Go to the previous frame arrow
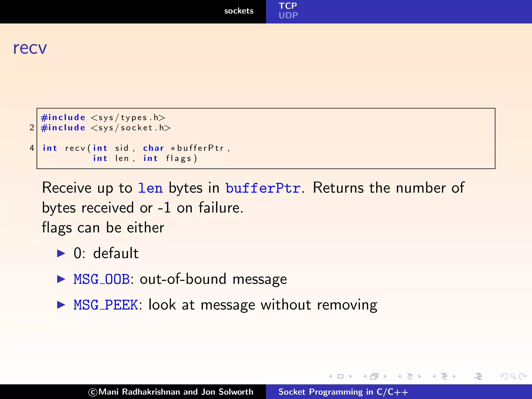532x399 pixels. coord(365,376)
